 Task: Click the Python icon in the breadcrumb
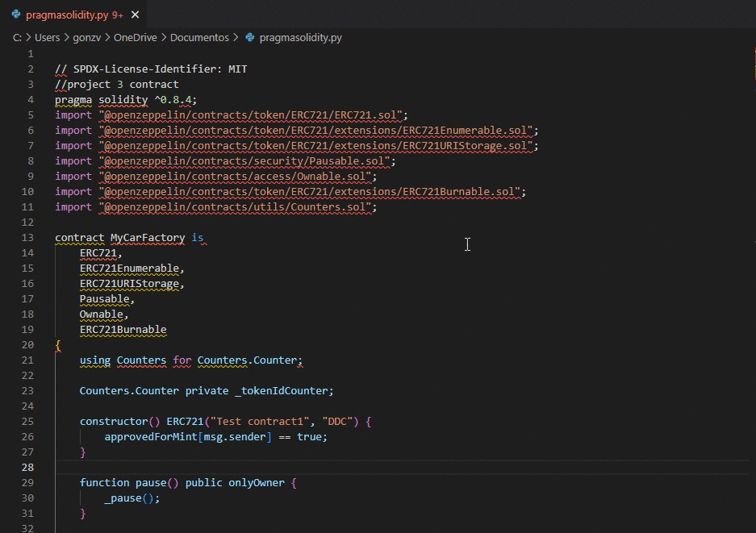click(x=250, y=37)
